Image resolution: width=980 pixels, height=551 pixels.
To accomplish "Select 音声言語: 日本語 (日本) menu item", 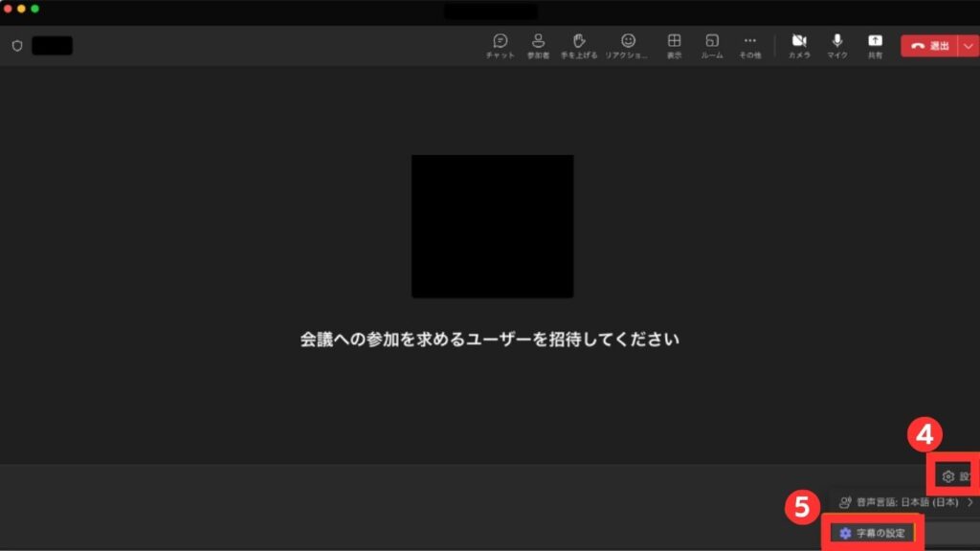I will coord(904,502).
